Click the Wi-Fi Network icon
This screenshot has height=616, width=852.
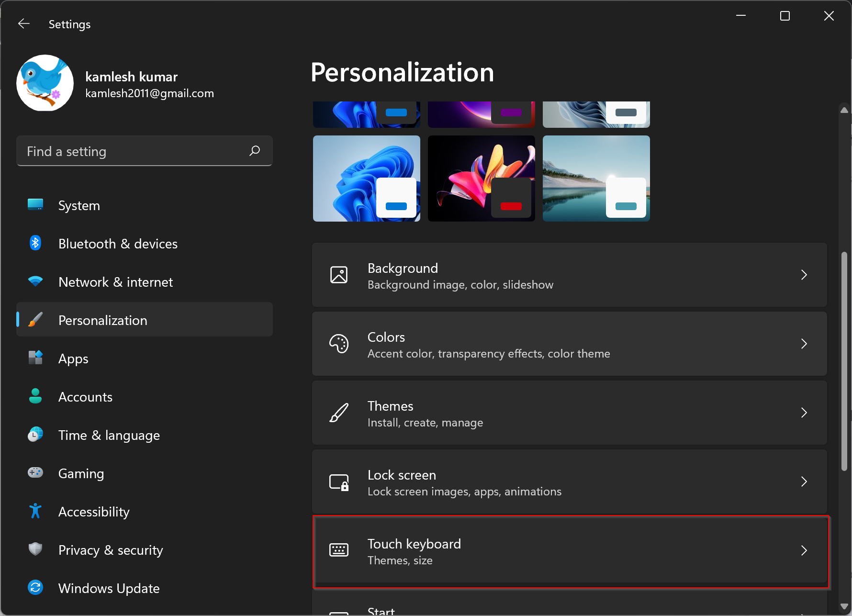pos(35,281)
